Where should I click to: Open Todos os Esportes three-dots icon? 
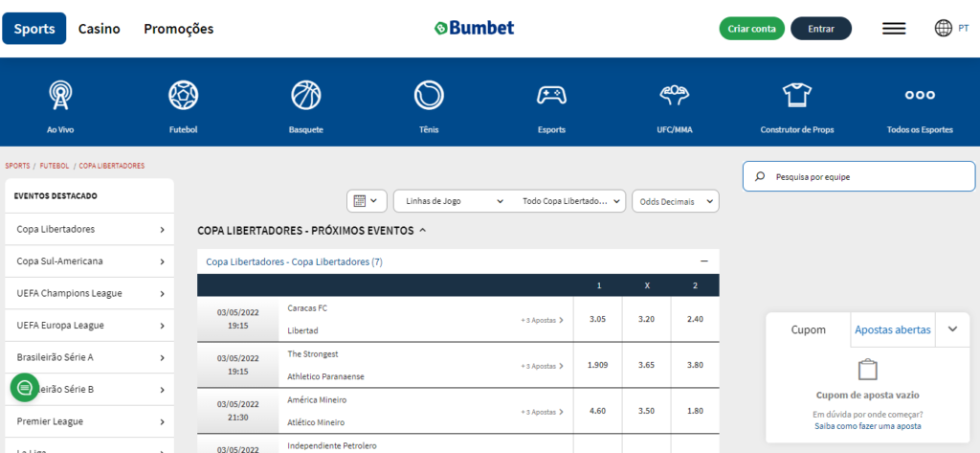pyautogui.click(x=919, y=96)
